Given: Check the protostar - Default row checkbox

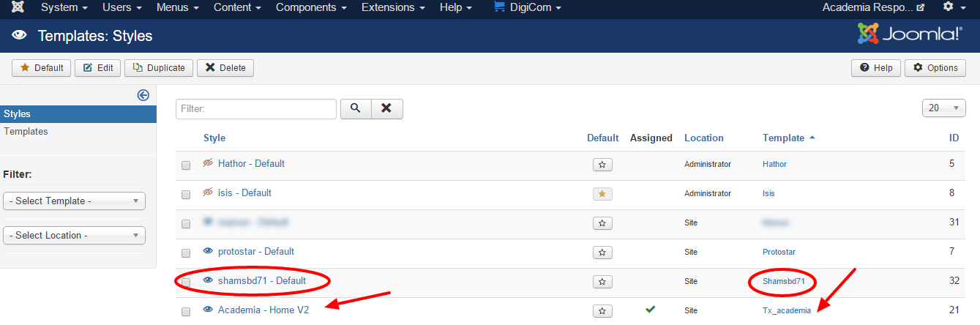Looking at the screenshot, I should (x=186, y=253).
